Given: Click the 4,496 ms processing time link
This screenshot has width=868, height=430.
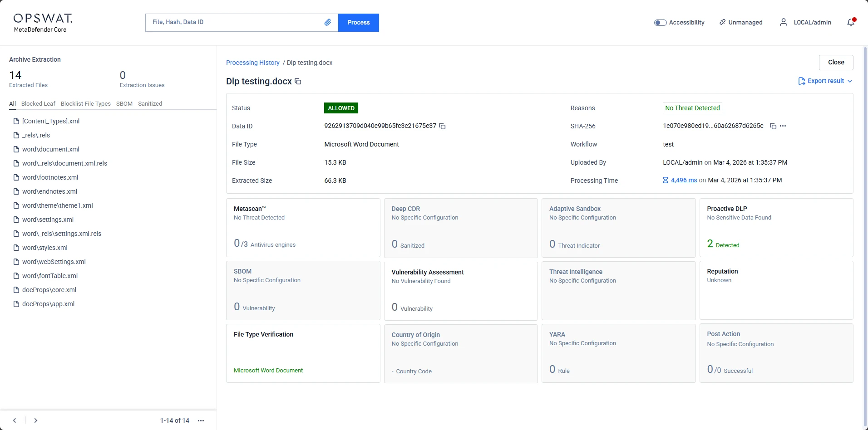Looking at the screenshot, I should 683,180.
